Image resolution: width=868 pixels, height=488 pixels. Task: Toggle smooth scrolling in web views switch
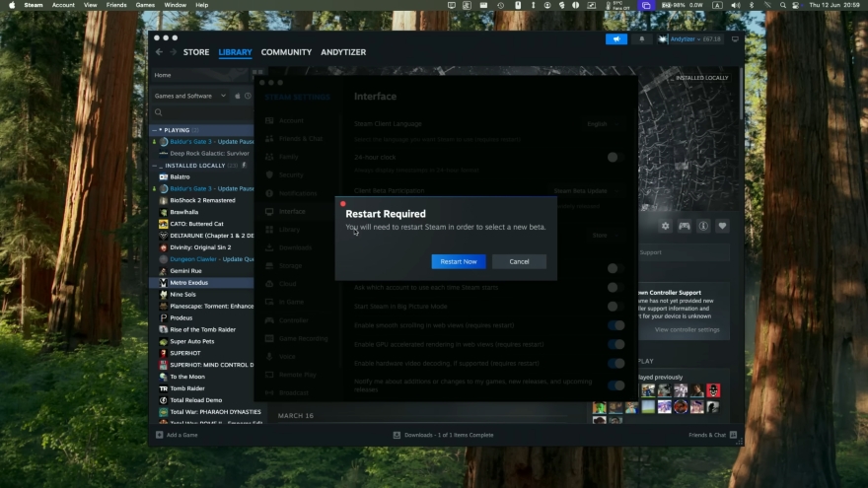615,325
